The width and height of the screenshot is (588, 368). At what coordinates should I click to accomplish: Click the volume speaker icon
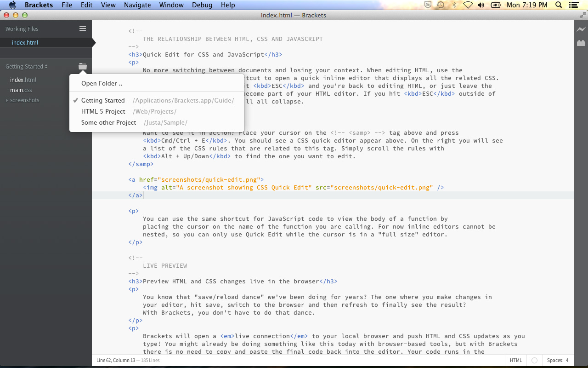point(481,5)
